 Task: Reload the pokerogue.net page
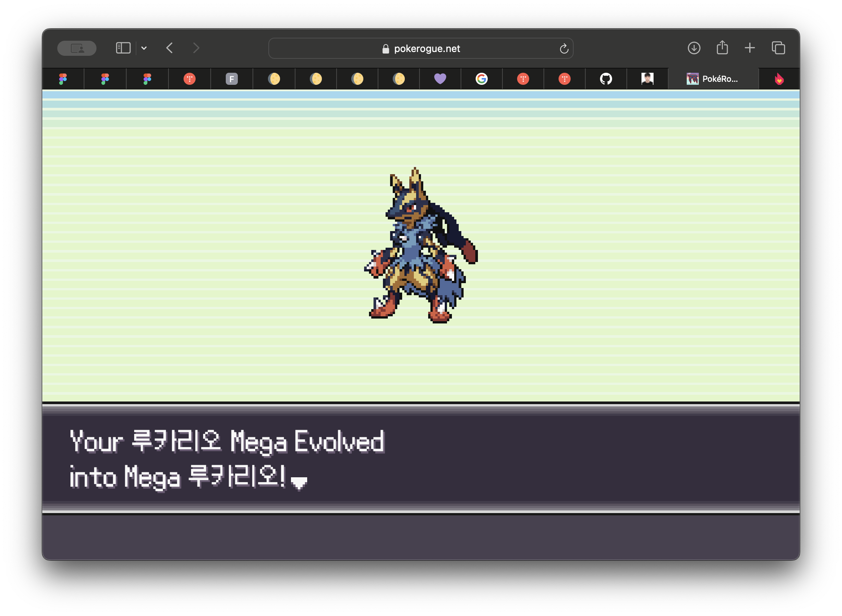pyautogui.click(x=564, y=49)
